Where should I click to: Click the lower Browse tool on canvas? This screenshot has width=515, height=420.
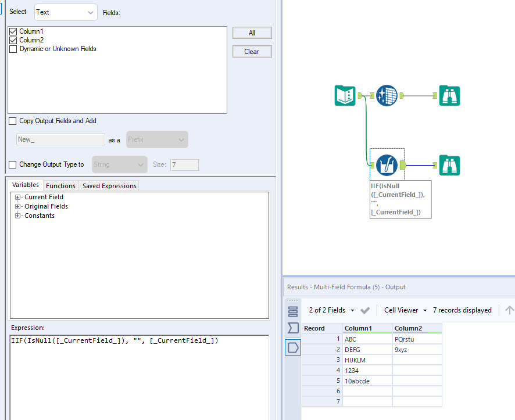coord(449,166)
